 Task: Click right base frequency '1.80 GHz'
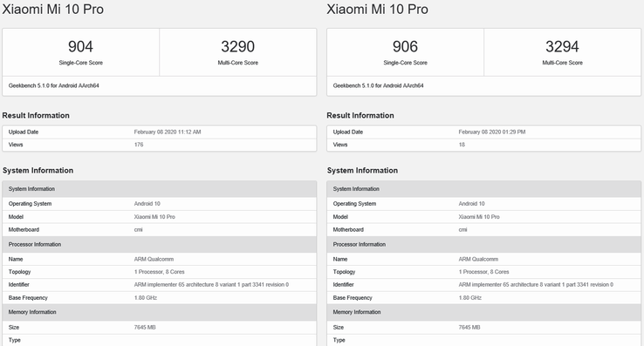click(x=469, y=297)
